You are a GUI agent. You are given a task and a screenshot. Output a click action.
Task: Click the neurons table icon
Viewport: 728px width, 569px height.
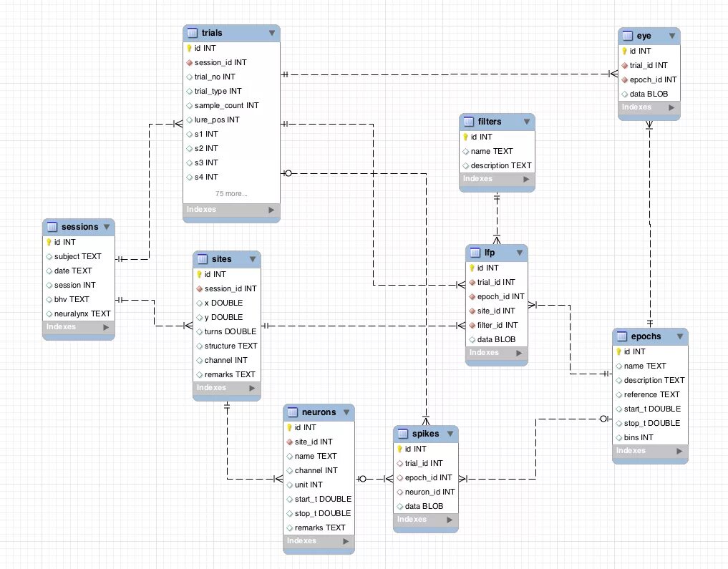[293, 412]
